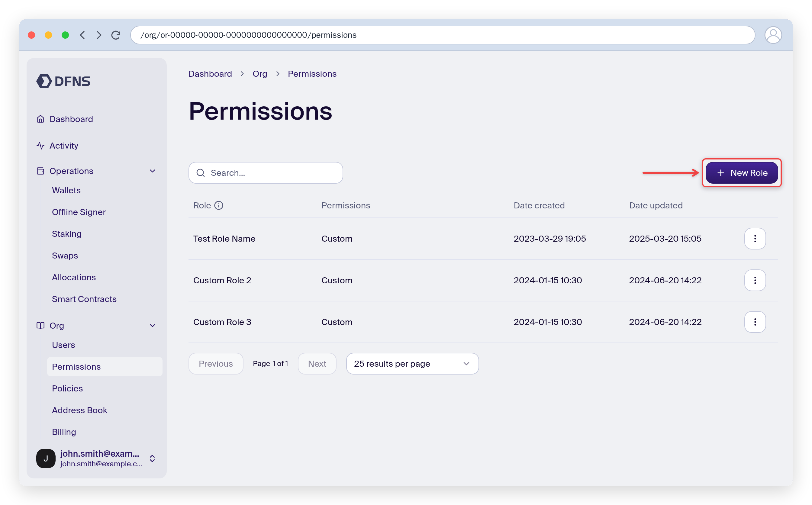Click Dashboard in the breadcrumb
The image size is (812, 505).
[x=210, y=74]
